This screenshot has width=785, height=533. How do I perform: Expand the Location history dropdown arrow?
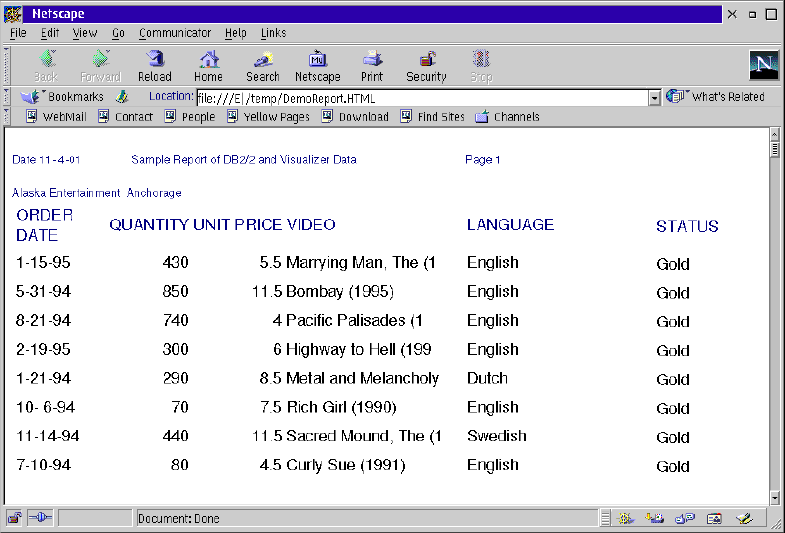(654, 98)
